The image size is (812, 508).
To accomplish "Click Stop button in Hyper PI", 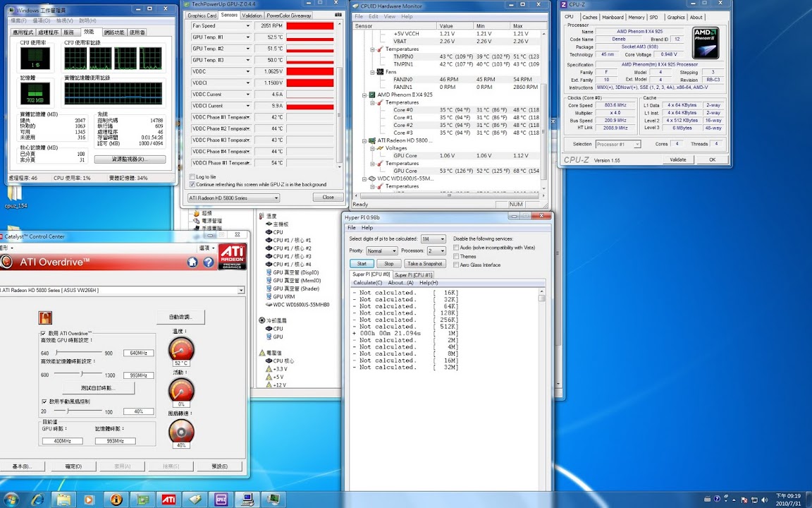I will pos(389,264).
